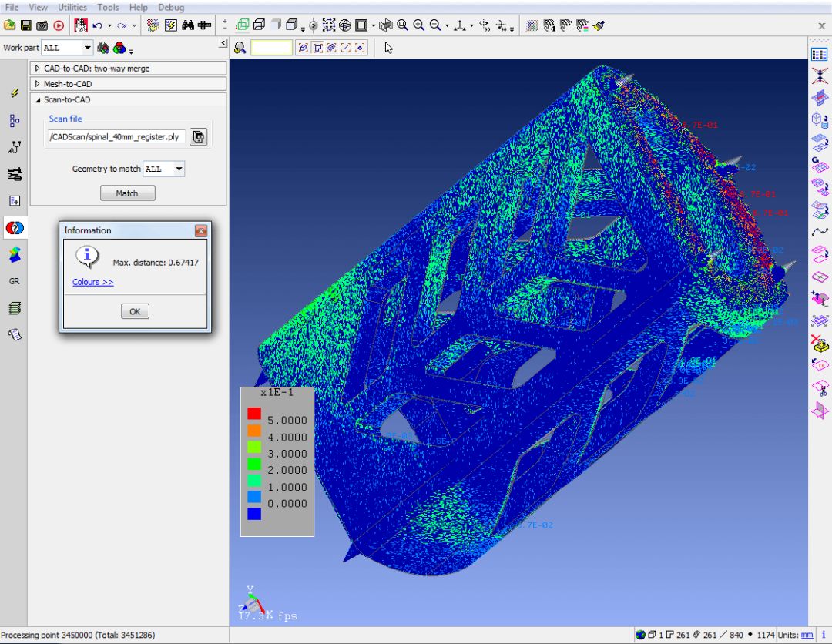The width and height of the screenshot is (832, 644).
Task: Click the open file folder icon
Action: [9, 25]
